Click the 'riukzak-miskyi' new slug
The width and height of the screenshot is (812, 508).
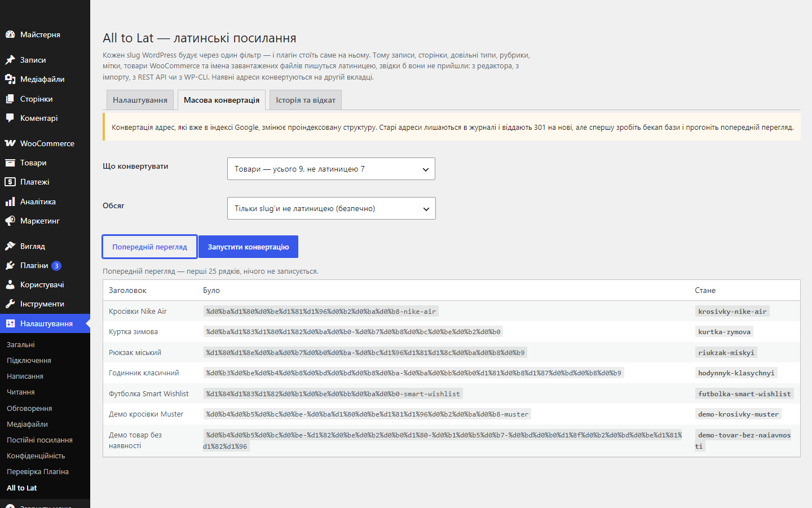point(726,353)
